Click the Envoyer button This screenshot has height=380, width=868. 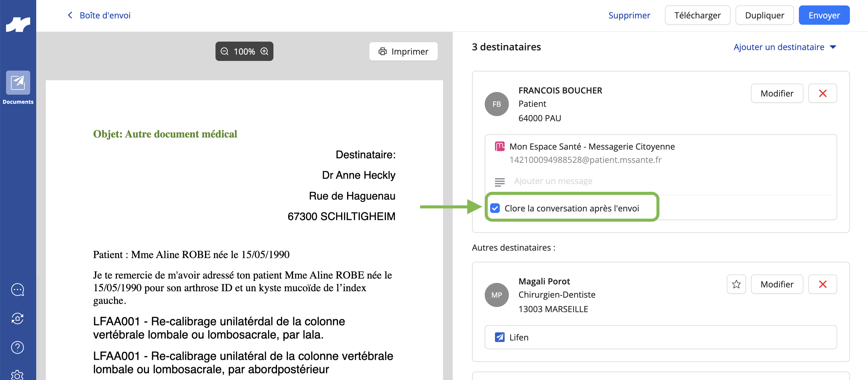[x=824, y=15]
